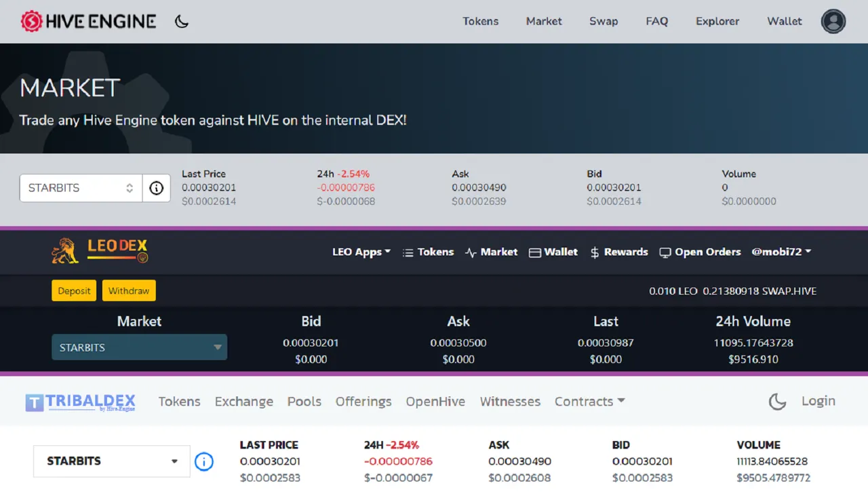Open the Swap page on Hive Engine

(604, 21)
